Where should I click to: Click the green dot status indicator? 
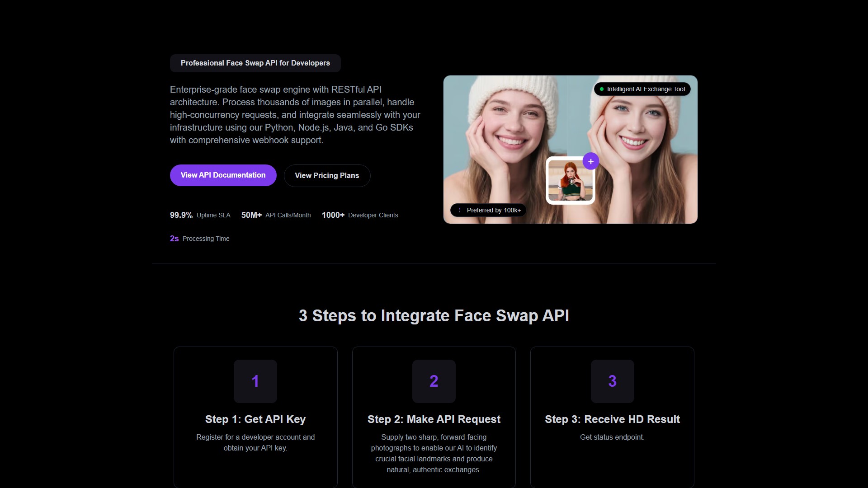pyautogui.click(x=601, y=89)
